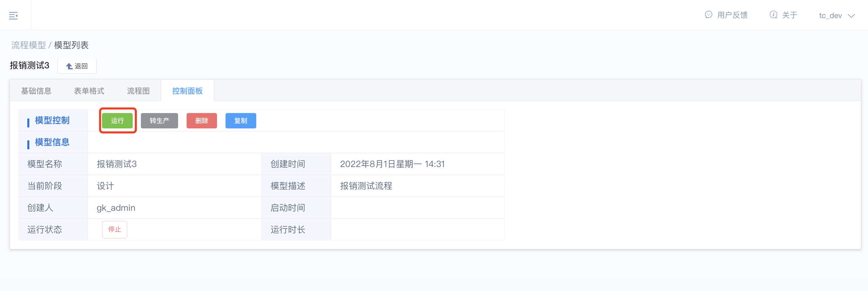Click the About info icon
The image size is (868, 291).
click(773, 15)
